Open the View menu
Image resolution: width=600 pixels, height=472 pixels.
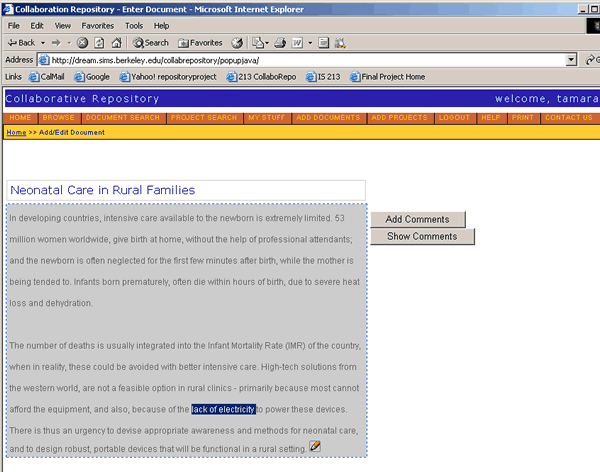pyautogui.click(x=63, y=26)
